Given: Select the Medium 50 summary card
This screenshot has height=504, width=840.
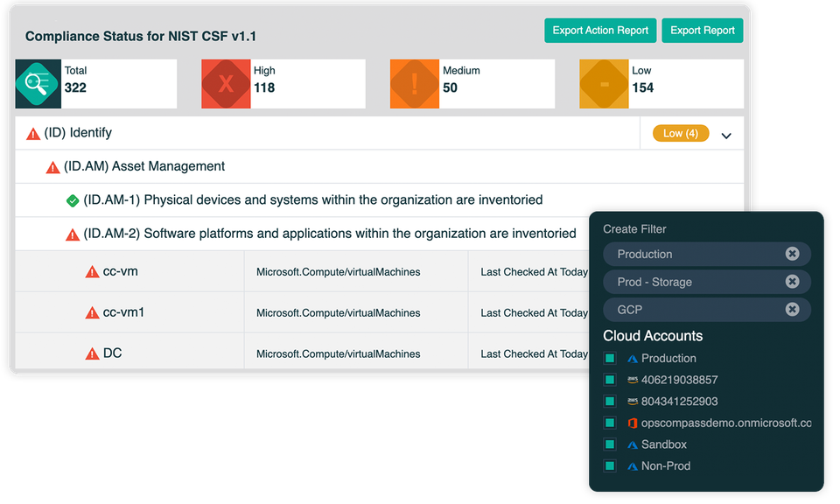Looking at the screenshot, I should pyautogui.click(x=472, y=84).
